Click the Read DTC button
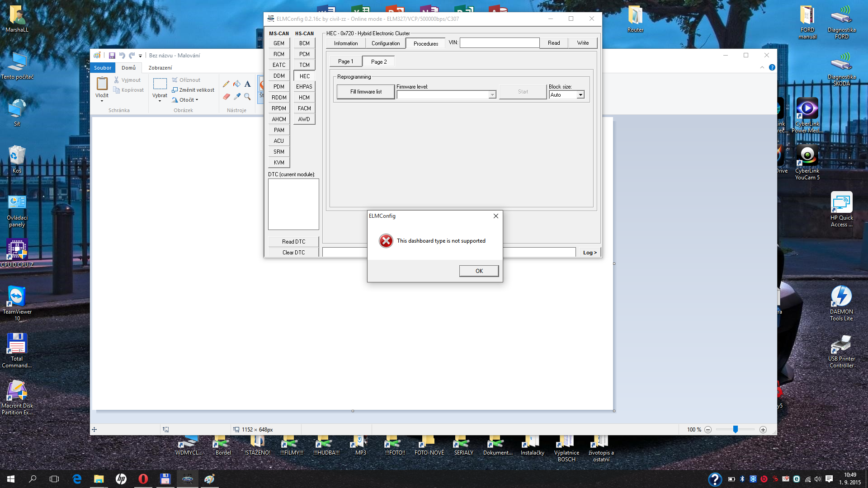868x488 pixels. point(293,242)
